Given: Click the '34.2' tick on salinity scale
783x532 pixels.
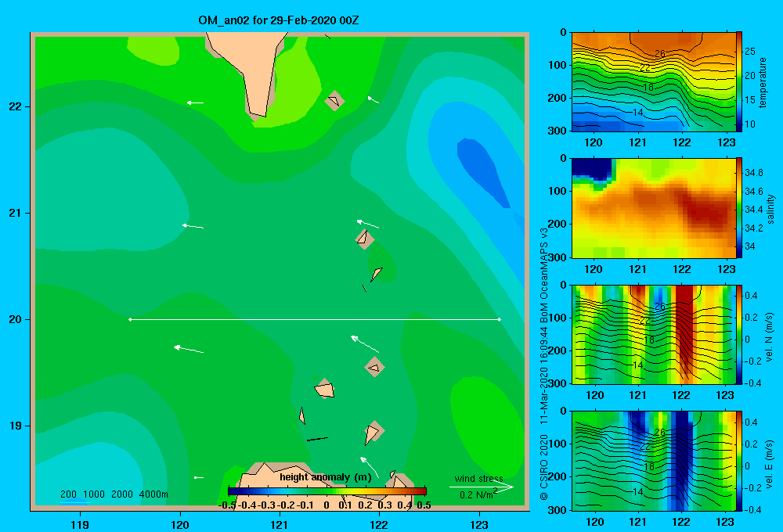Looking at the screenshot, I should point(753,228).
